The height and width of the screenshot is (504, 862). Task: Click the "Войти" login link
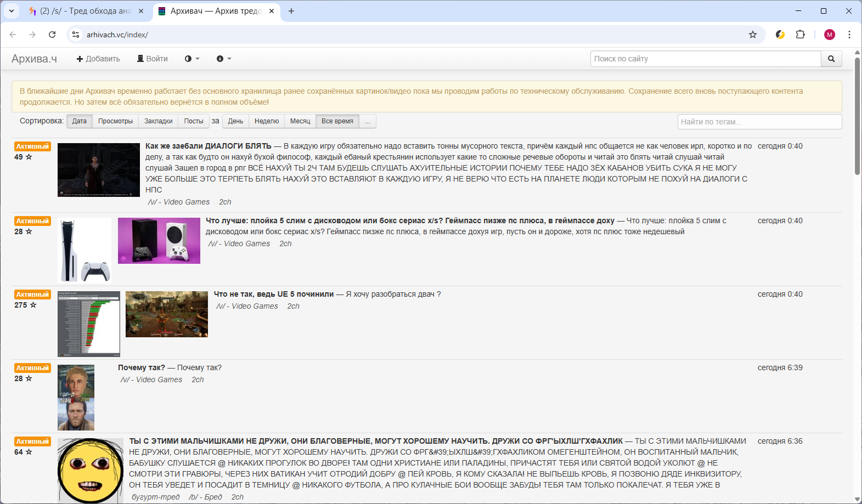[x=153, y=59]
